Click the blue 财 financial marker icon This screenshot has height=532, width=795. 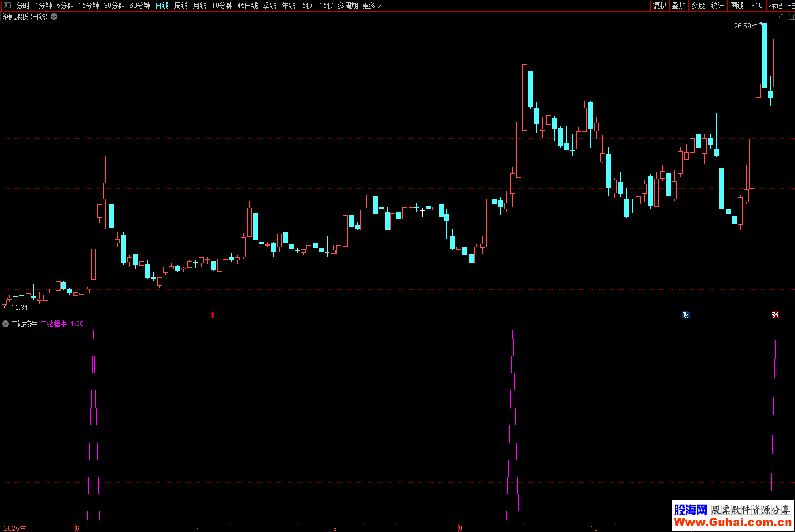point(686,315)
